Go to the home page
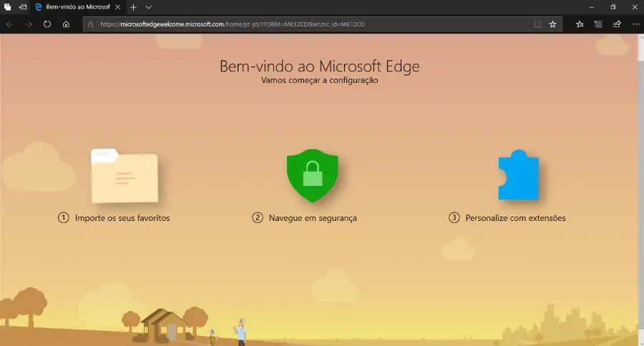 (66, 24)
